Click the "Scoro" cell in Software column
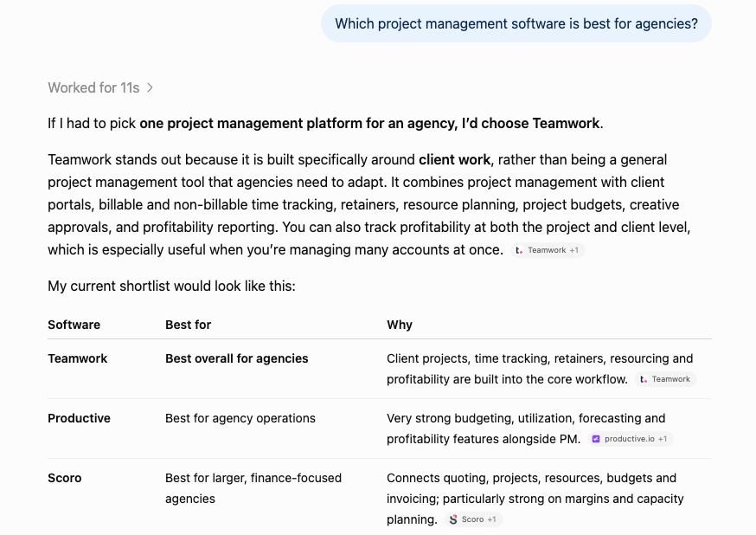This screenshot has width=756, height=535. click(65, 478)
